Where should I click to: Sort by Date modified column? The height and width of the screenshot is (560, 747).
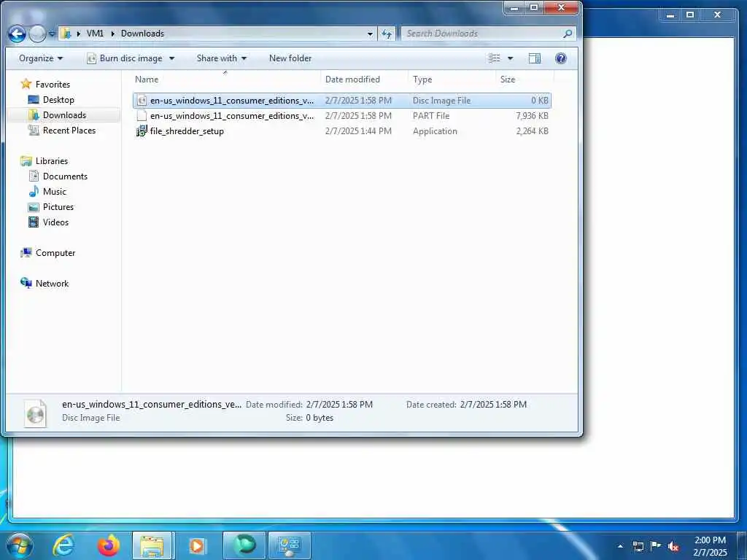tap(365, 79)
